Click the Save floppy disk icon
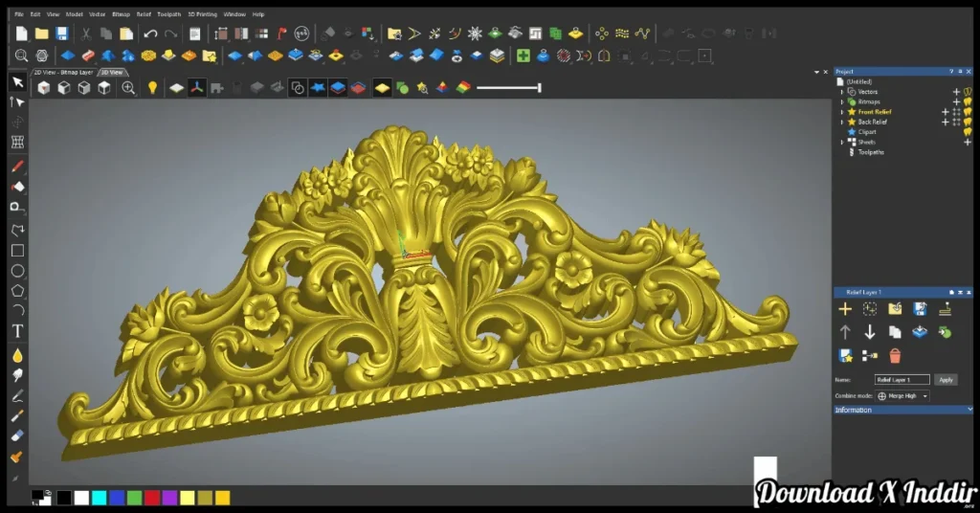This screenshot has height=513, width=980. click(62, 33)
